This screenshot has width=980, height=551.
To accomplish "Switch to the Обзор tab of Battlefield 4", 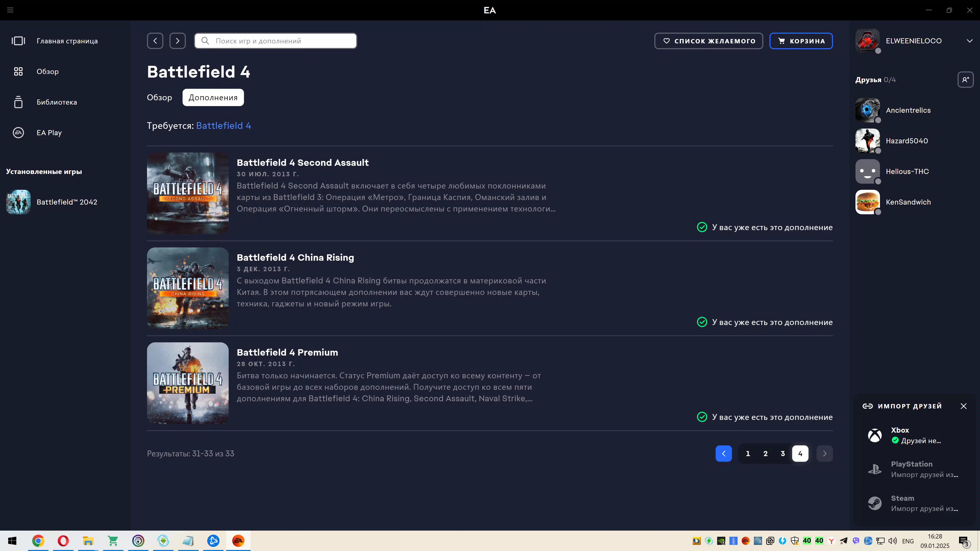I will click(x=160, y=97).
